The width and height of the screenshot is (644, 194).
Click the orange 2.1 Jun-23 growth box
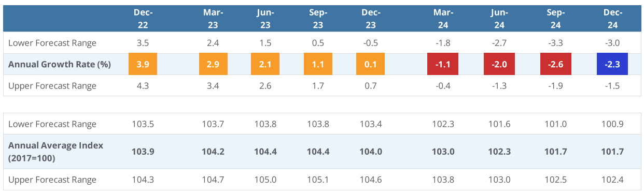(265, 64)
